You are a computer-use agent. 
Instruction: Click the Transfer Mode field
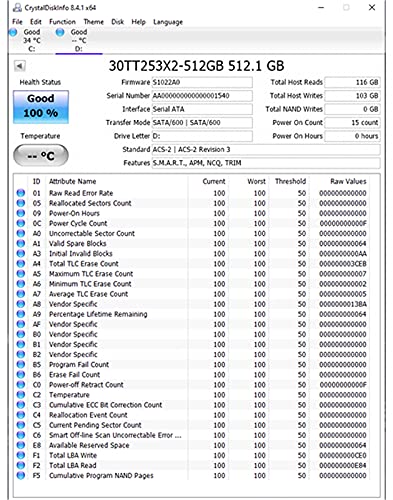[202, 122]
